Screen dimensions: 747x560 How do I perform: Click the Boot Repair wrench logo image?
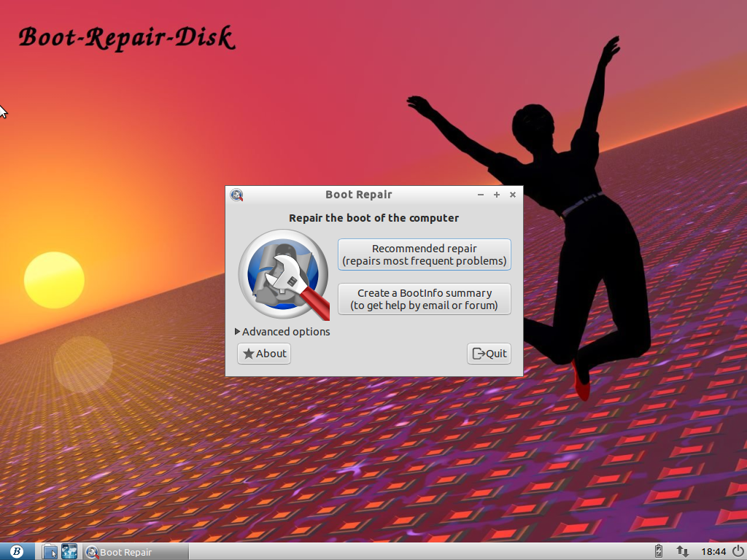pos(285,274)
